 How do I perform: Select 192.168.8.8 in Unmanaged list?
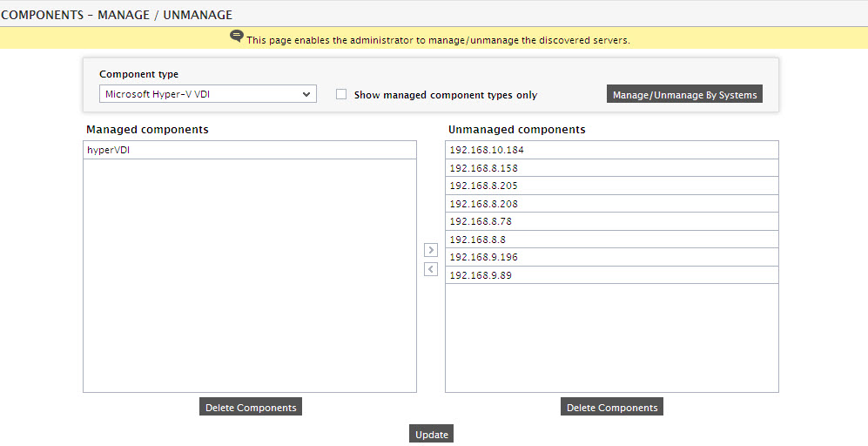pyautogui.click(x=612, y=240)
